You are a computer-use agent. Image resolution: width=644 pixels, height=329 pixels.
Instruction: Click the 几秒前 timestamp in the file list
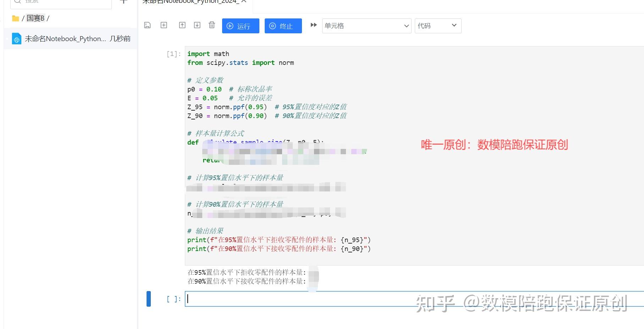pos(120,39)
